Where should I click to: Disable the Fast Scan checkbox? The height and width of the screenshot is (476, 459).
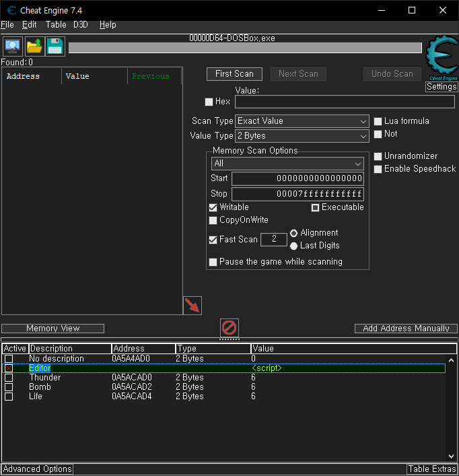tap(213, 240)
